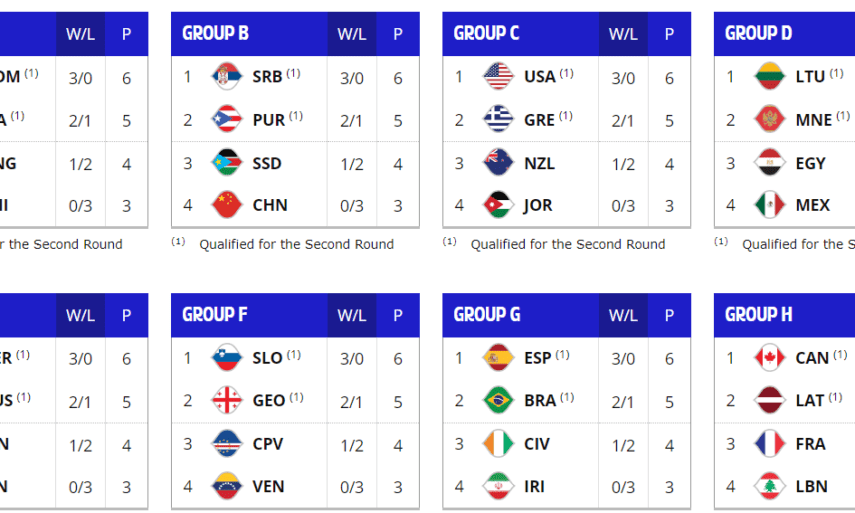855x513 pixels.
Task: Select the CPV team name
Action: point(269,444)
